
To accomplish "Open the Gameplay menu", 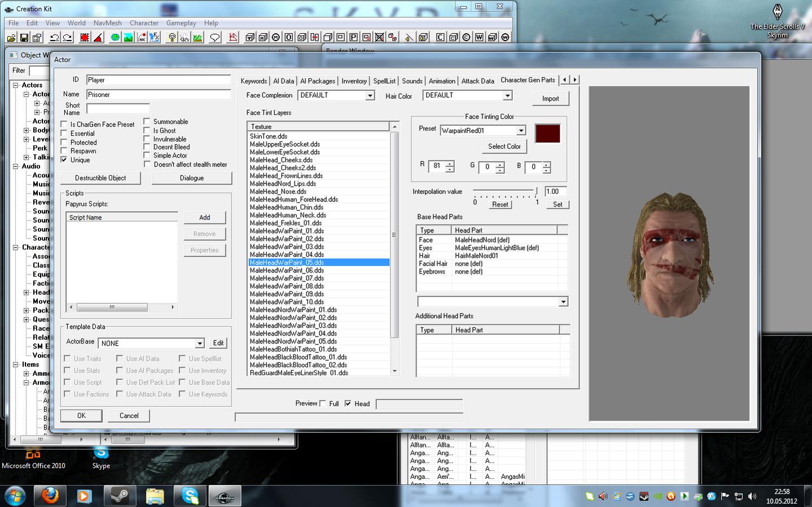I will pos(181,23).
